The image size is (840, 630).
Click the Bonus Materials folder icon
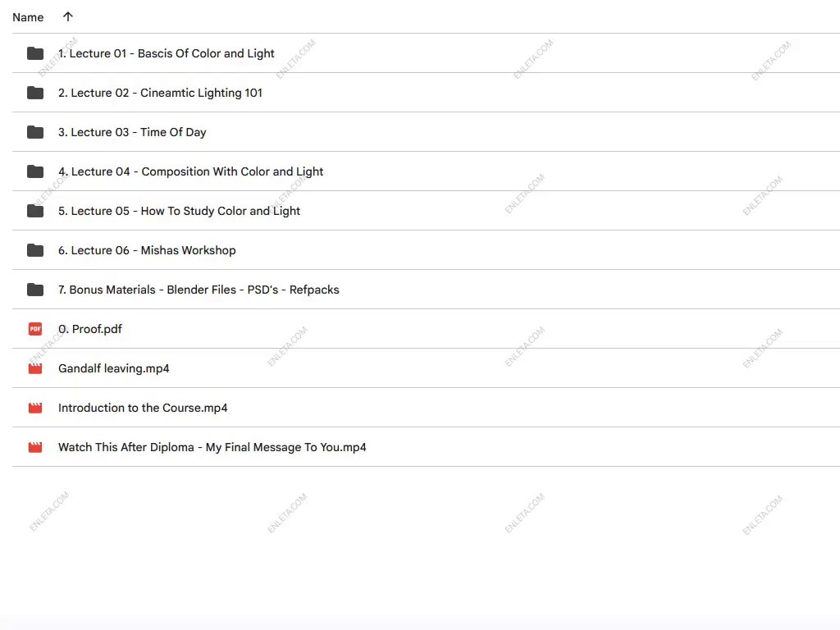click(35, 290)
